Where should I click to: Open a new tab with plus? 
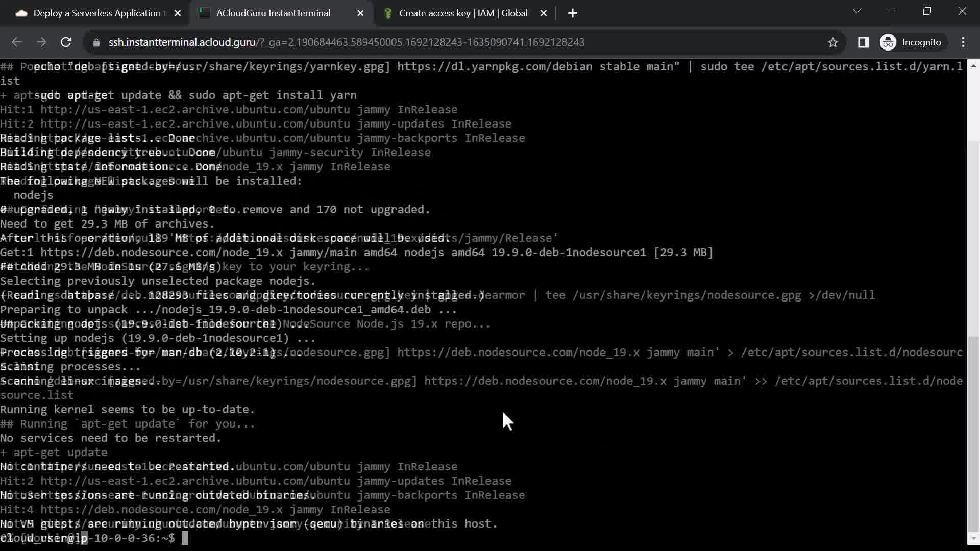tap(572, 13)
